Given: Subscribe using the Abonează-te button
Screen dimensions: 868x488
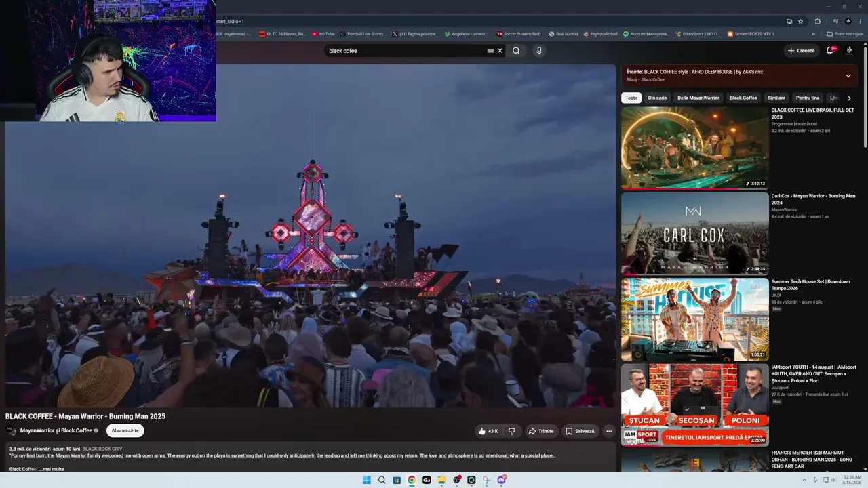Looking at the screenshot, I should [x=125, y=430].
